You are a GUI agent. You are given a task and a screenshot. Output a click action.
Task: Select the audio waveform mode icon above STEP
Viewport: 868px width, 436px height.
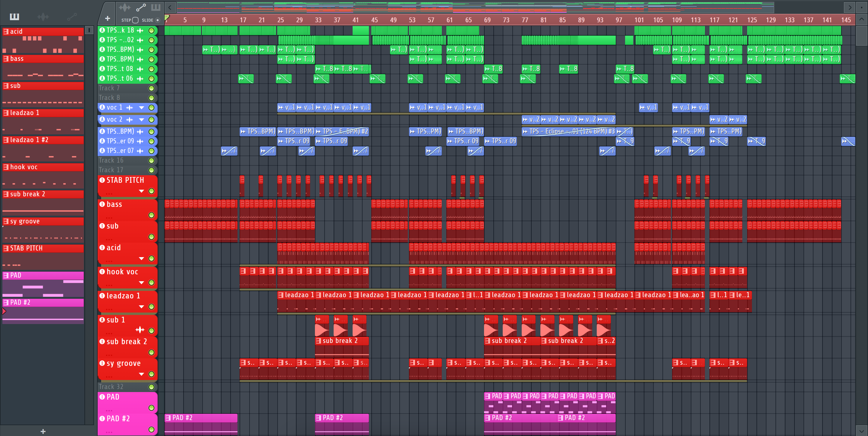pos(125,7)
